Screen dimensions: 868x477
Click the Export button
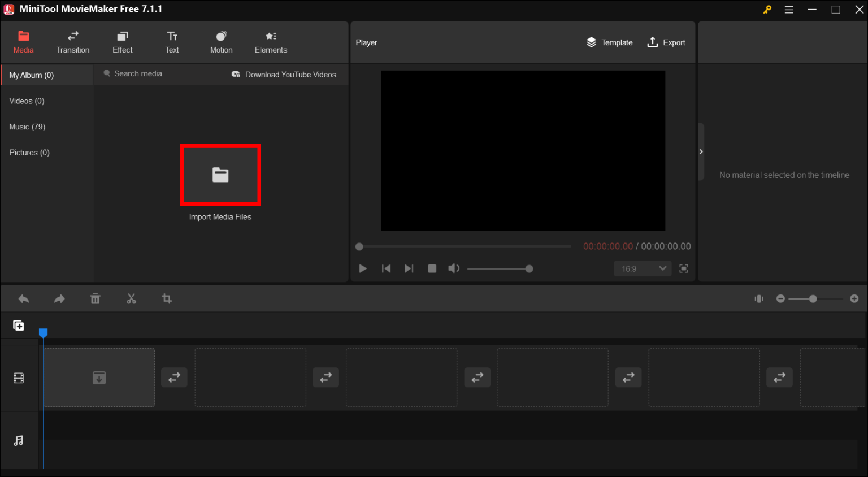(667, 42)
